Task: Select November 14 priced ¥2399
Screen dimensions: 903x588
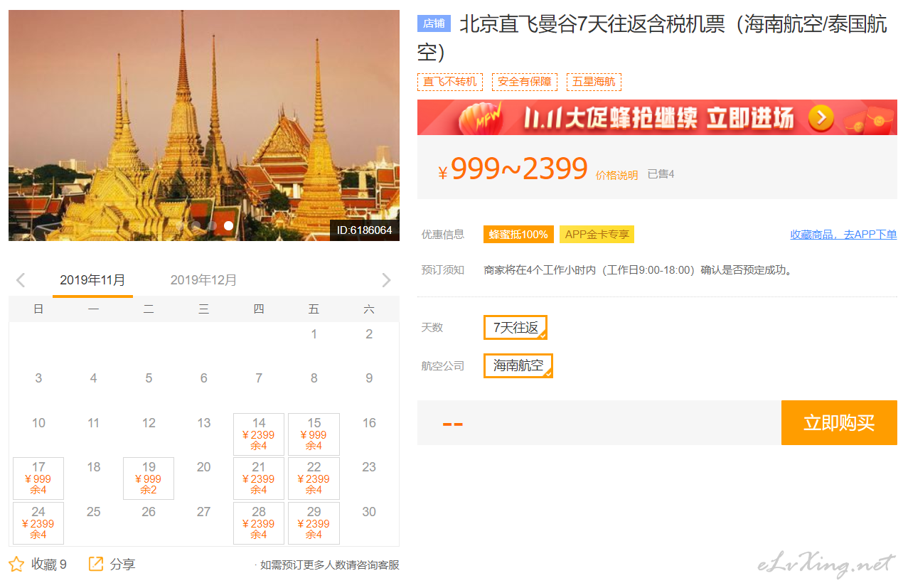Action: click(x=259, y=434)
